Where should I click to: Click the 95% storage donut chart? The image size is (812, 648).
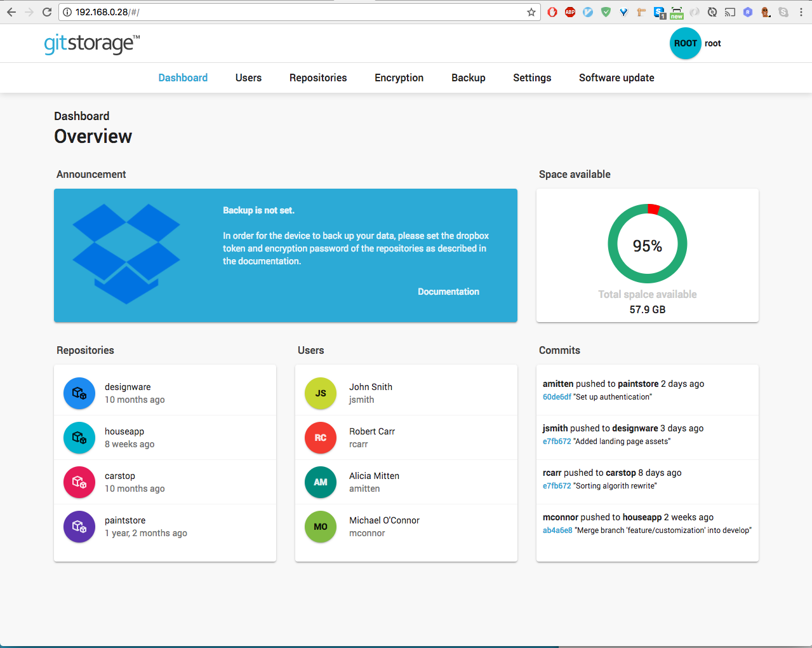(647, 243)
